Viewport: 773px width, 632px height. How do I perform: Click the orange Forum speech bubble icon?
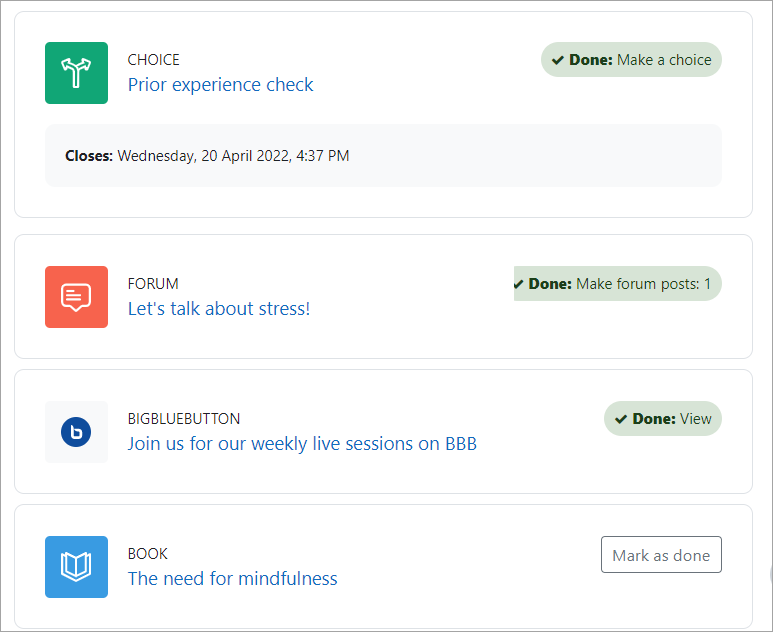[x=76, y=297]
